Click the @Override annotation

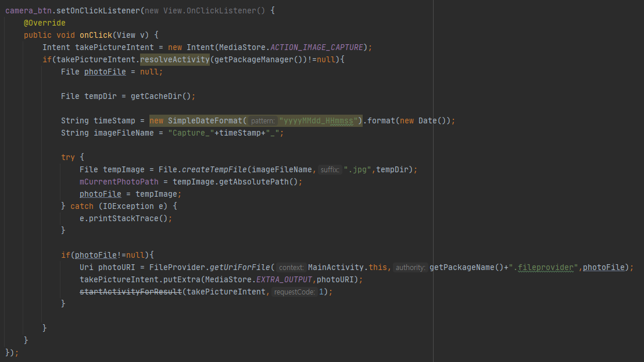point(44,23)
